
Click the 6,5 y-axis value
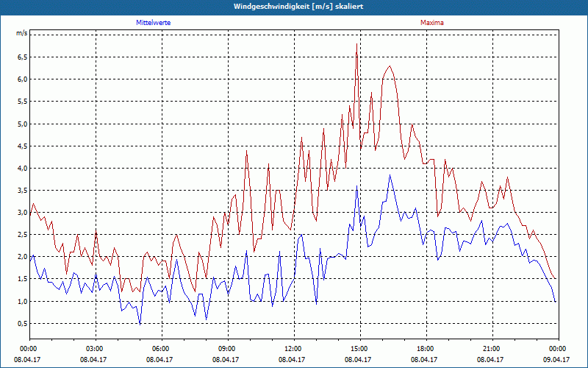pos(23,57)
